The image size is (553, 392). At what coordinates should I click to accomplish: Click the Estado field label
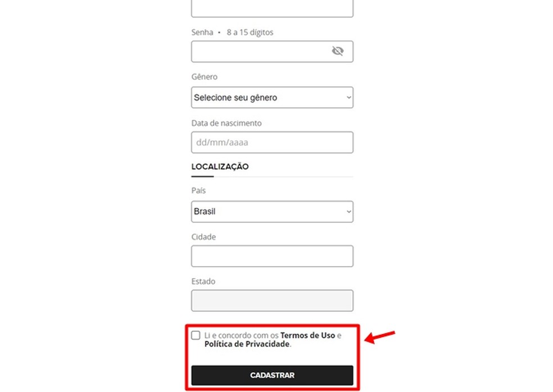click(203, 281)
